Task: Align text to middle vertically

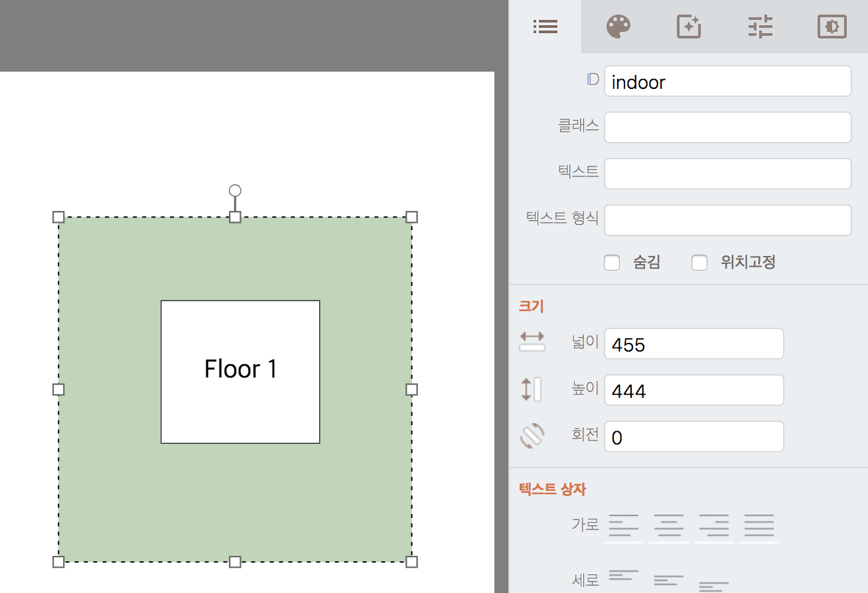Action: pyautogui.click(x=669, y=580)
